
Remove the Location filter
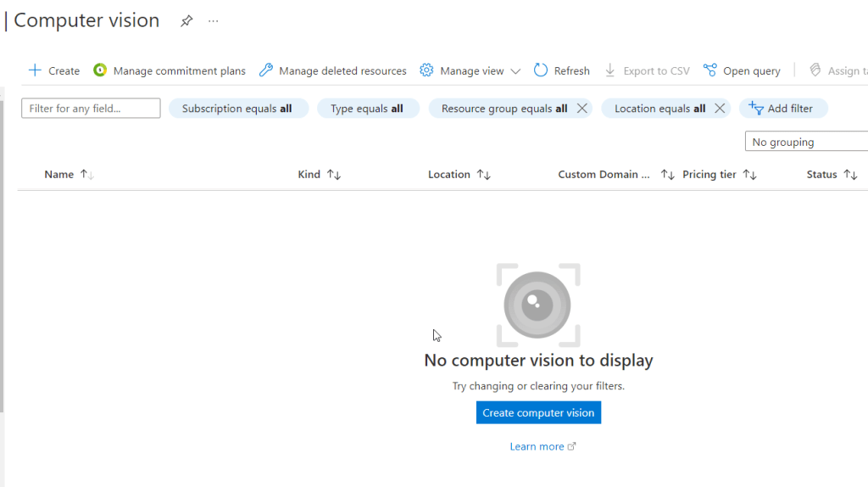coord(720,108)
